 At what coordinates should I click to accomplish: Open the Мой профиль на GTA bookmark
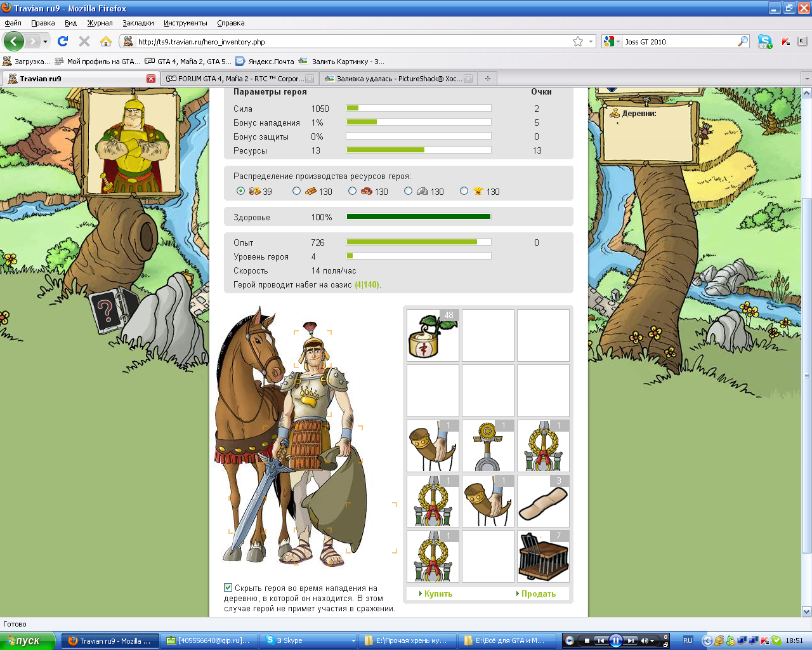pyautogui.click(x=98, y=62)
